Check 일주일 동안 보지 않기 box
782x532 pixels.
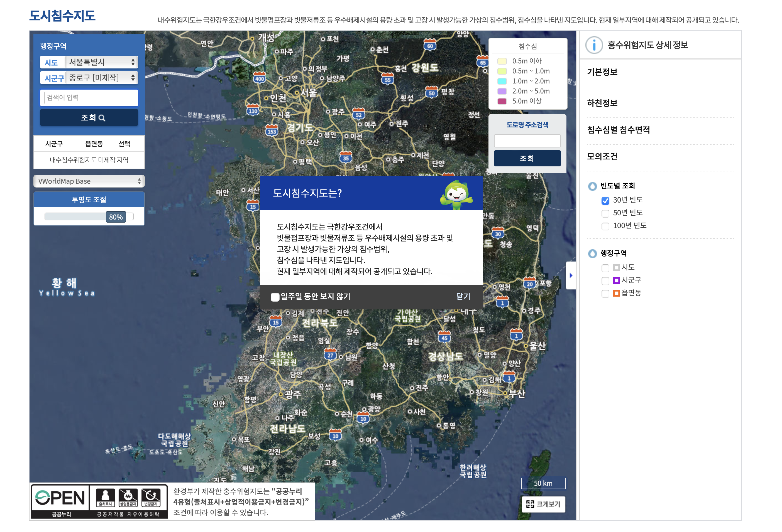tap(275, 297)
